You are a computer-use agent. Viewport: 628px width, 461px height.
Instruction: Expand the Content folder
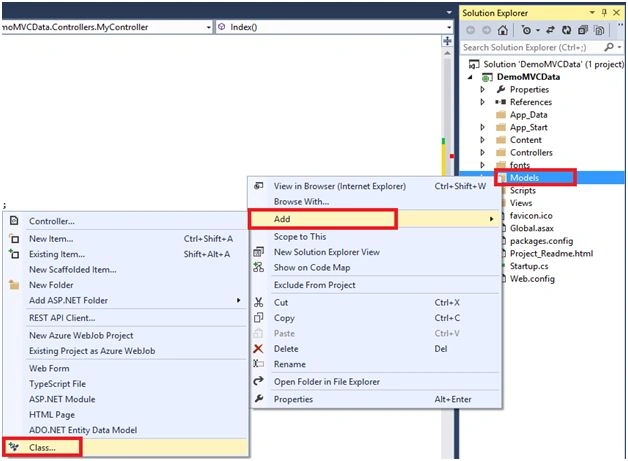tap(482, 140)
